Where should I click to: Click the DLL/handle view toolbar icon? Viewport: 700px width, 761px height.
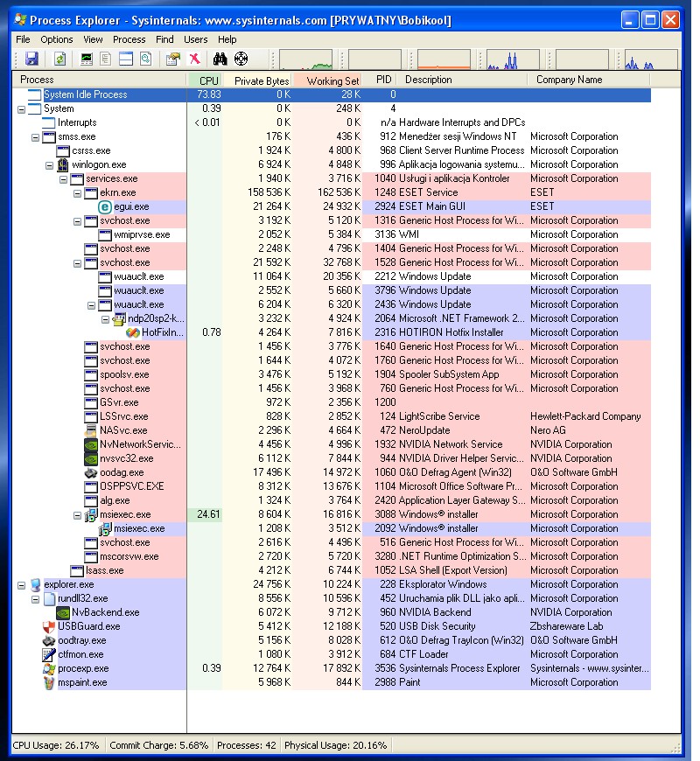tap(146, 59)
